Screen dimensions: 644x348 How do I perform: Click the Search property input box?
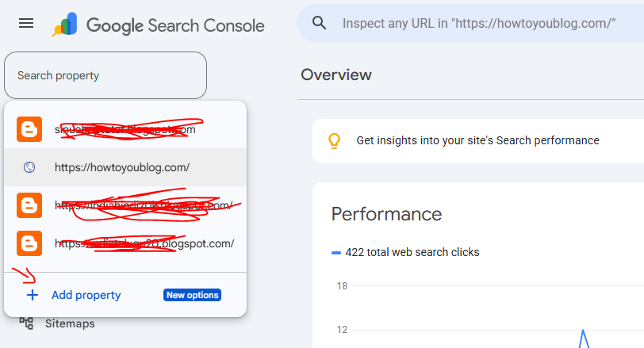(x=105, y=75)
